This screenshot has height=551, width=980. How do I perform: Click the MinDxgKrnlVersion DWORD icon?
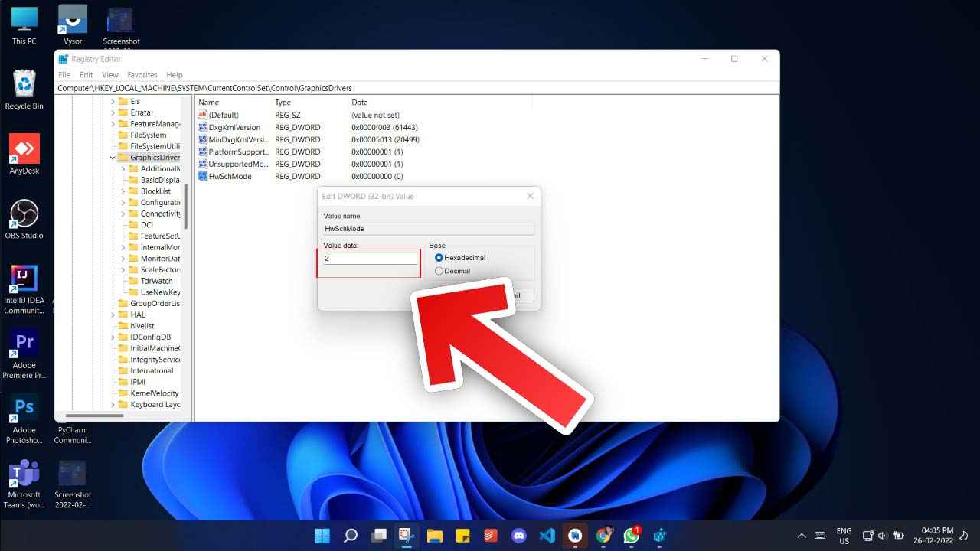[203, 139]
